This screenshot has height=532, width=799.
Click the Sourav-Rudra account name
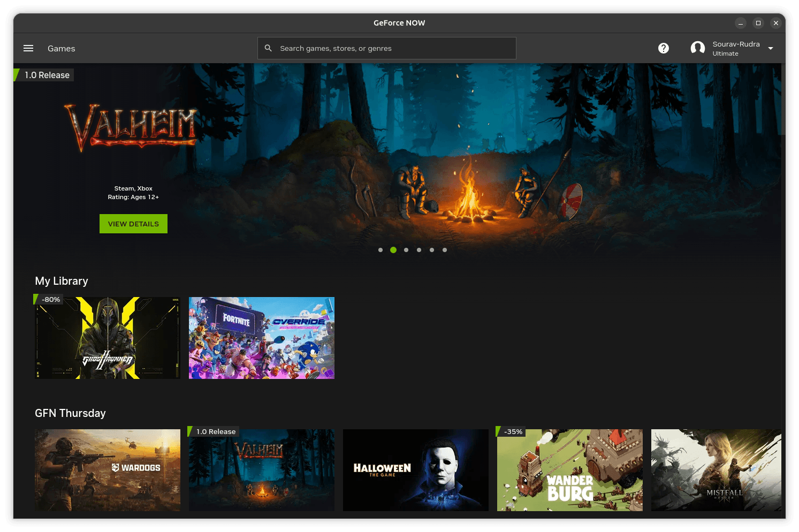tap(736, 44)
